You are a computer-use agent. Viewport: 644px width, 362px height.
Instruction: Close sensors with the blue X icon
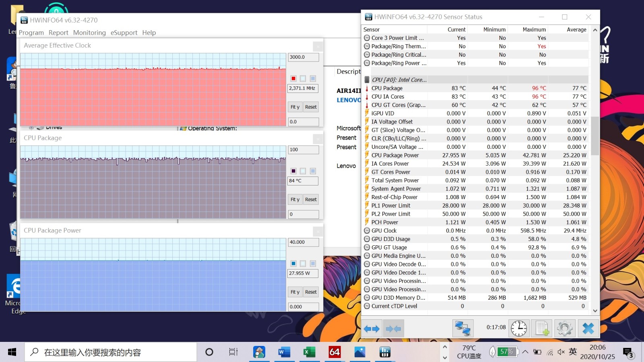[588, 329]
